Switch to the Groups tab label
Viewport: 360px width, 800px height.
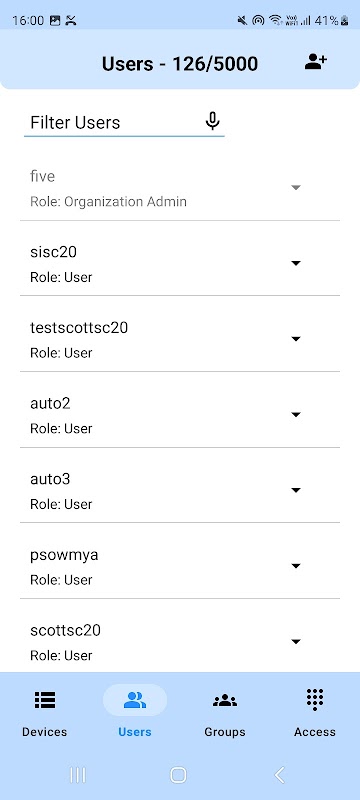coord(225,732)
